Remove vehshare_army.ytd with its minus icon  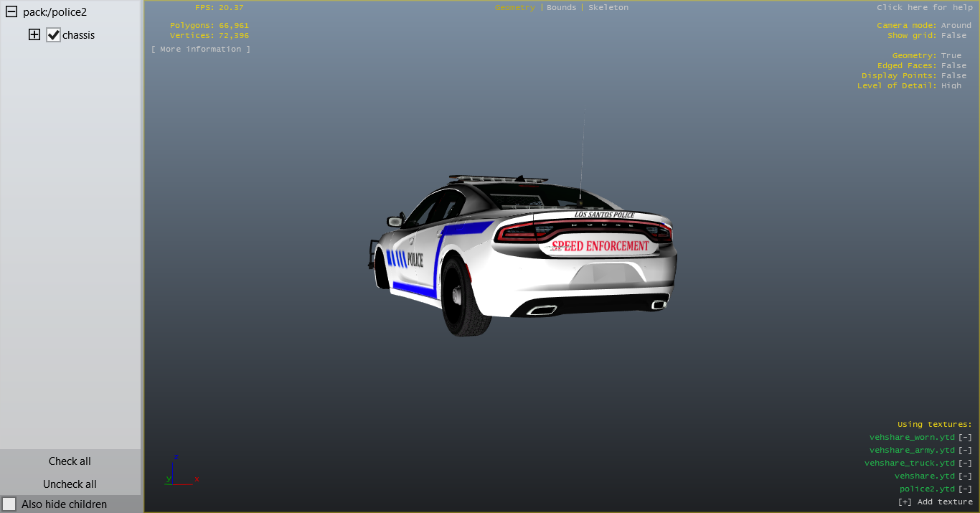click(965, 451)
